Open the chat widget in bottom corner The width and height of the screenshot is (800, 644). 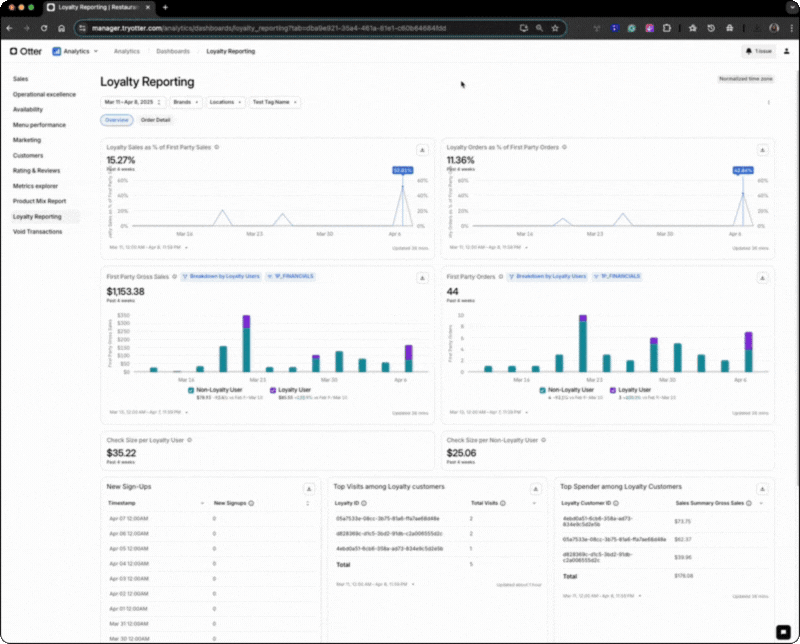(x=782, y=631)
